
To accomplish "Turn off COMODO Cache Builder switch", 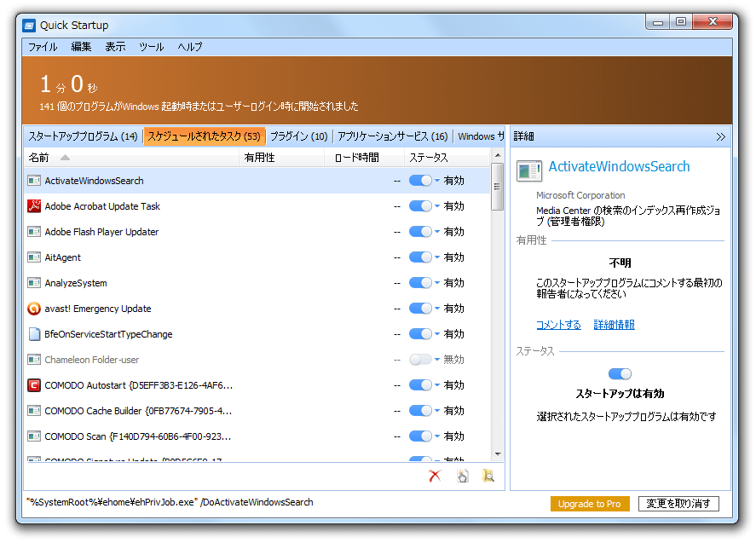I will [420, 410].
